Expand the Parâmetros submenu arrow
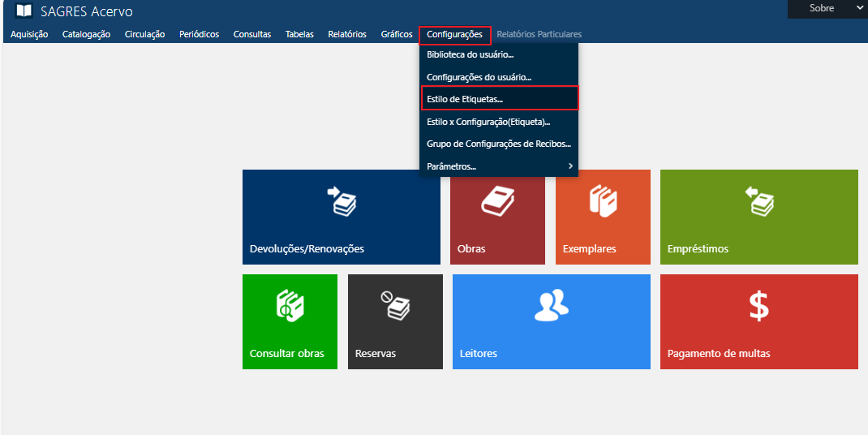The image size is (868, 435). click(570, 166)
